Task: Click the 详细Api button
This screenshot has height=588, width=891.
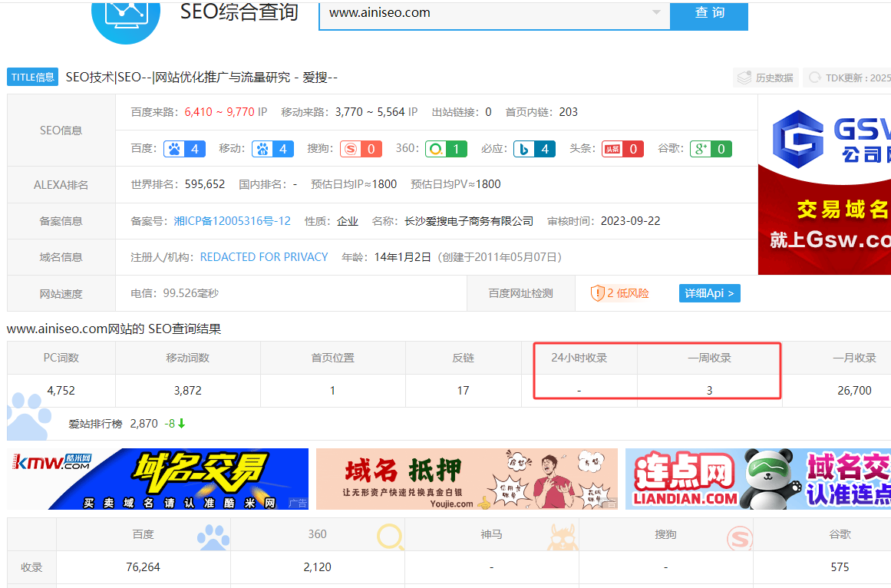Action: (x=709, y=293)
